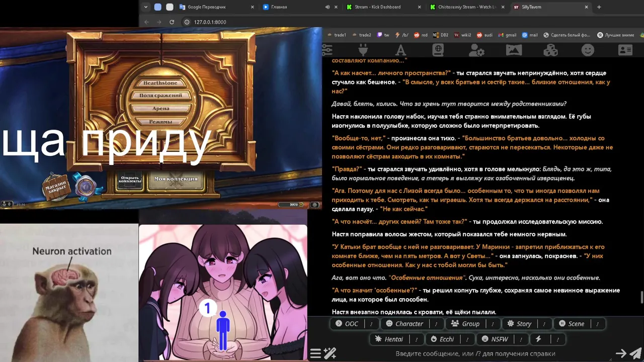Open Hearthstone settings gear icon
The image size is (644, 362).
315,205
